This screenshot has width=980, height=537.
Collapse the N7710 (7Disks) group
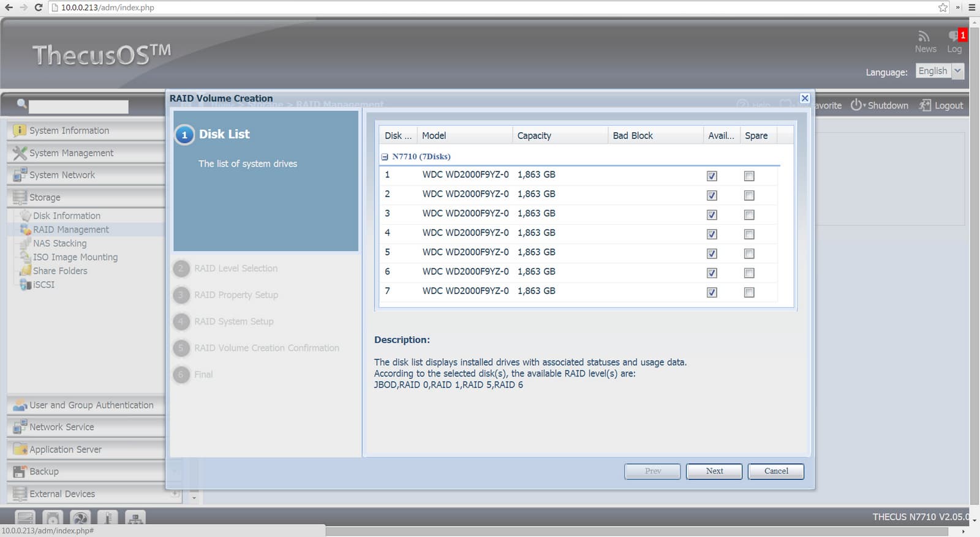click(385, 157)
